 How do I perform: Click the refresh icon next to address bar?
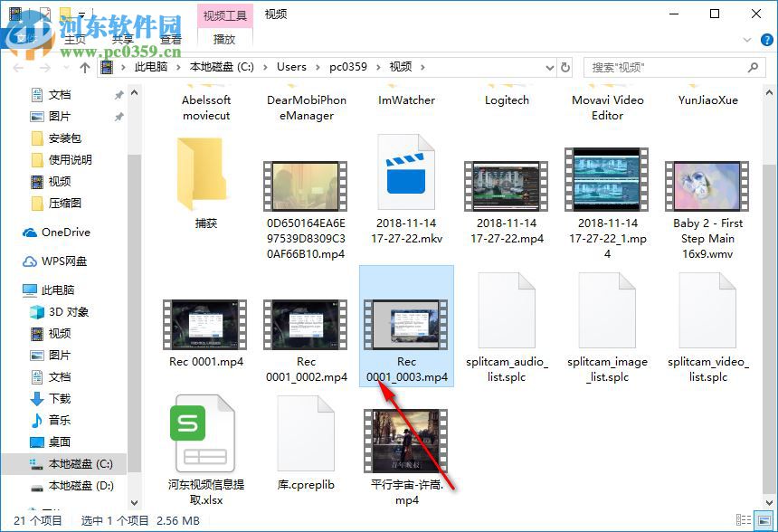click(564, 66)
